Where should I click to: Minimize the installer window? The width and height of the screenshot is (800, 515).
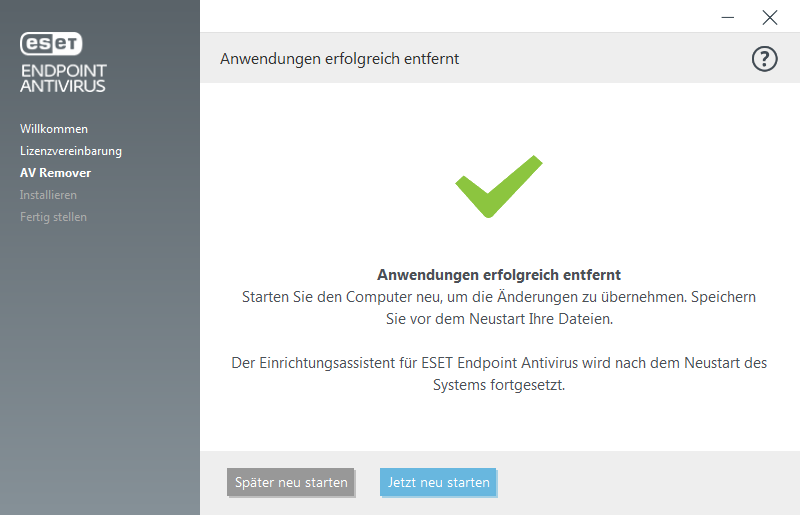(728, 17)
